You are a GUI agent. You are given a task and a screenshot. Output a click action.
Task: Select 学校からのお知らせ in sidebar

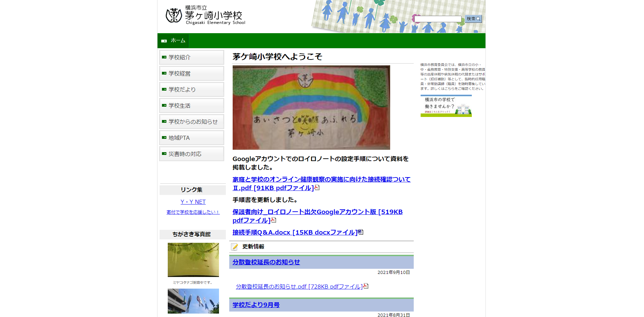click(191, 122)
